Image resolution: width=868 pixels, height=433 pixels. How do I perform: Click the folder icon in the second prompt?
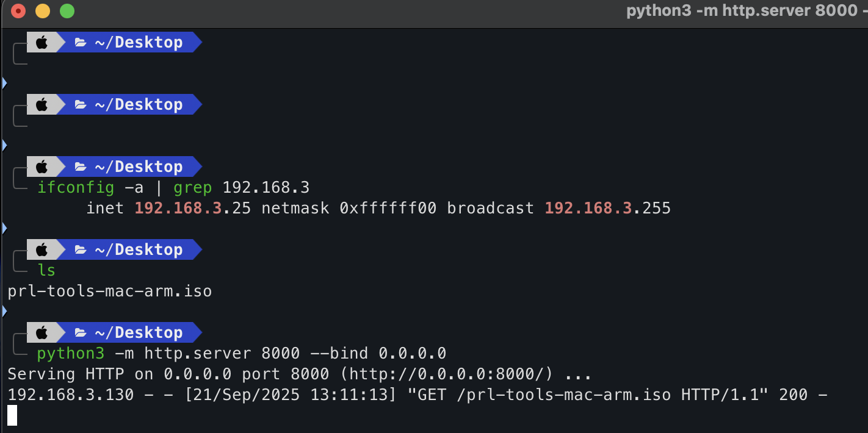pyautogui.click(x=80, y=105)
